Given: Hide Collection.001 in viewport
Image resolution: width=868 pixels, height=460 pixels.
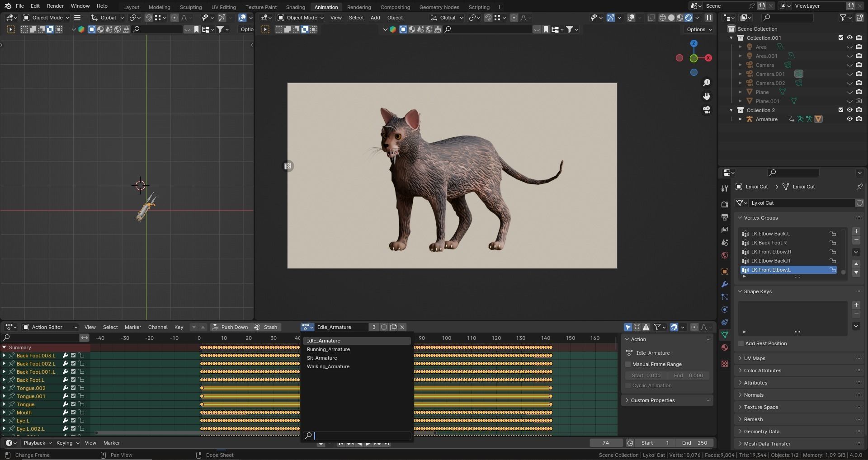Looking at the screenshot, I should 849,38.
